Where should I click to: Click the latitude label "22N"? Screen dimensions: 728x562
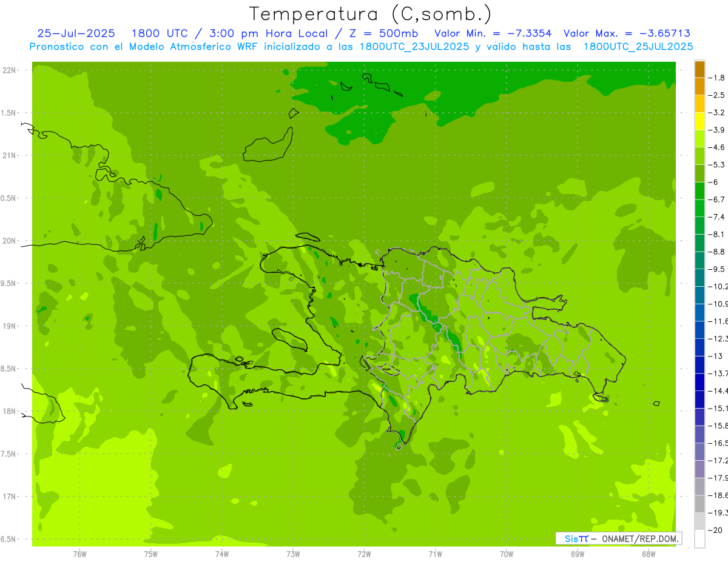tap(10, 70)
